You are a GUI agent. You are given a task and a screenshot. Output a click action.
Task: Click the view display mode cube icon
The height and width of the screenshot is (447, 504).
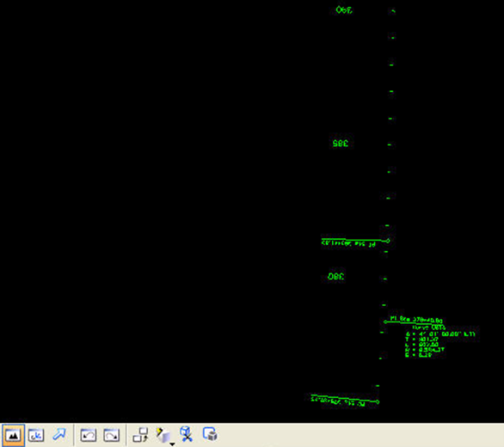[x=163, y=435]
